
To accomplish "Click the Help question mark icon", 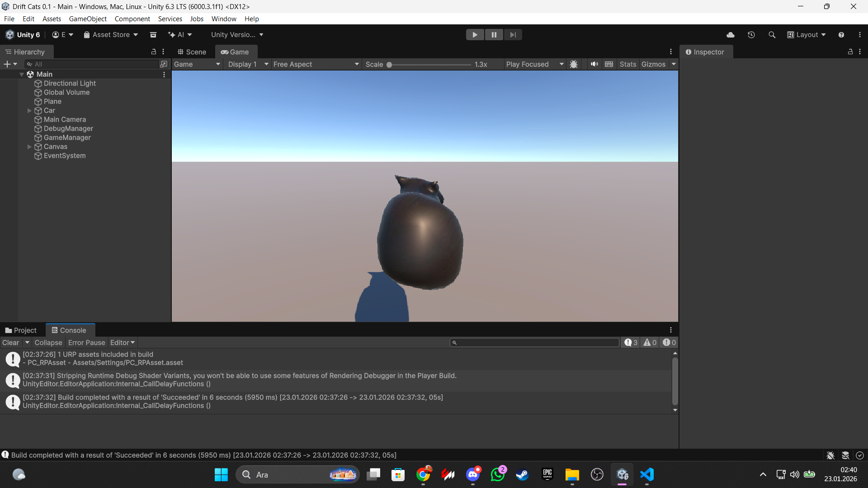I will (841, 35).
